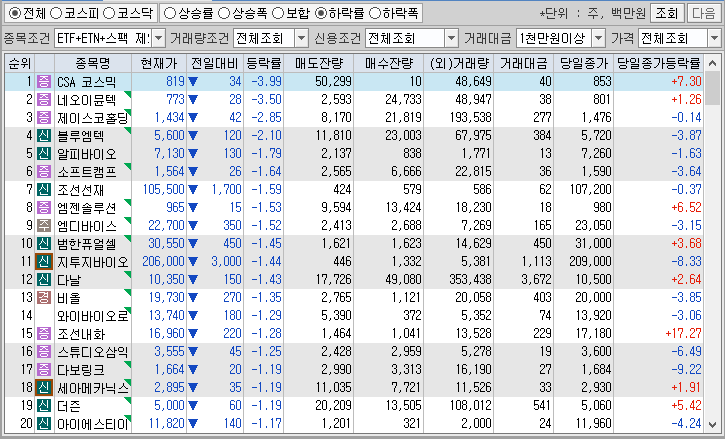
Task: Click the 증 badge for 스튜디오삼익
Action: (44, 352)
